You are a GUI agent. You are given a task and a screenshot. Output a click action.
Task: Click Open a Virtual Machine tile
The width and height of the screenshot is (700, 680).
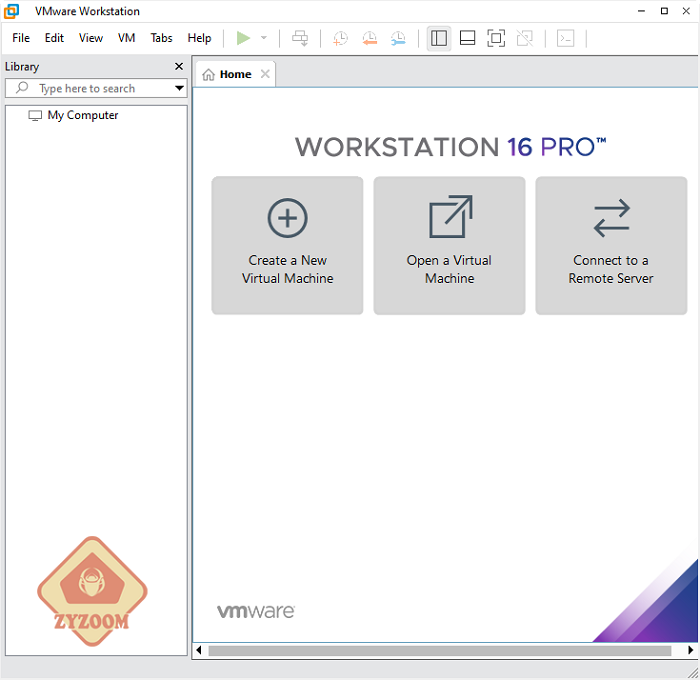pyautogui.click(x=449, y=246)
